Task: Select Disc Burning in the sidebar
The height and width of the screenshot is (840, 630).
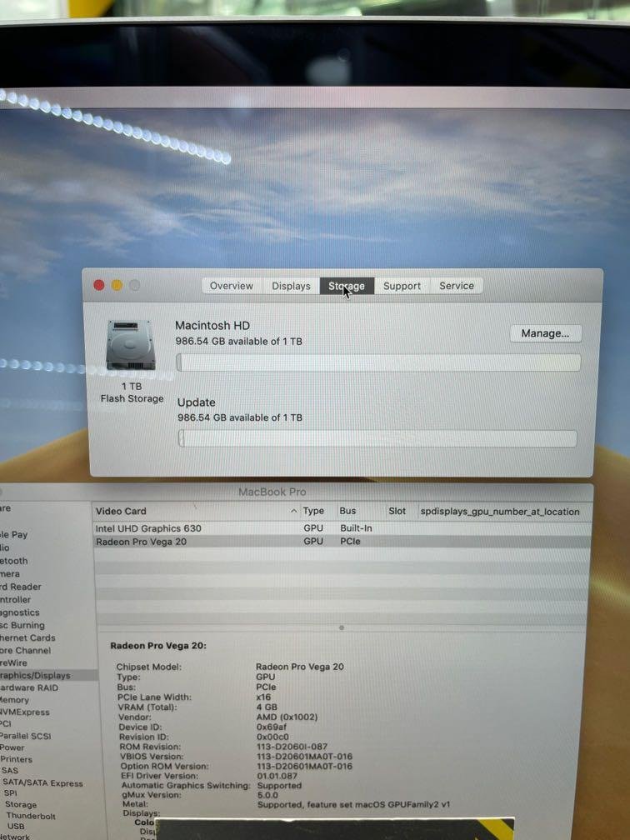Action: pyautogui.click(x=22, y=625)
